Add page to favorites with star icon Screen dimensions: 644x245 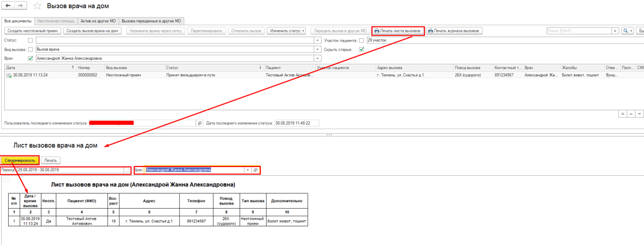tap(38, 6)
